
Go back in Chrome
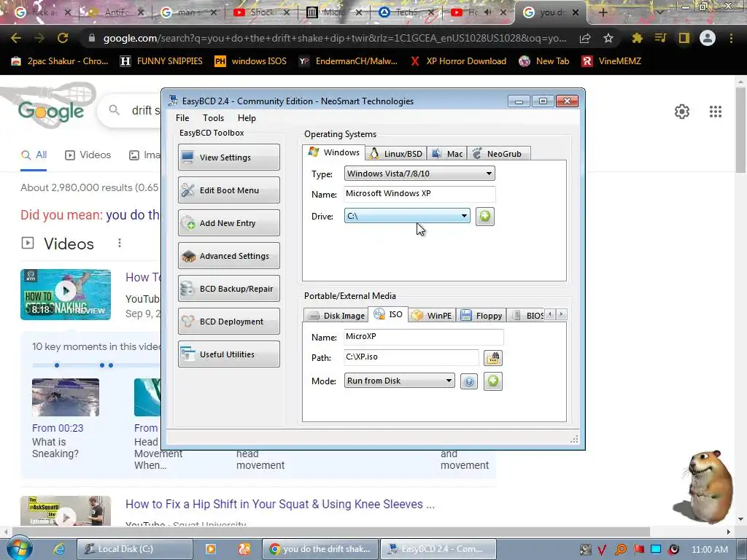click(16, 38)
